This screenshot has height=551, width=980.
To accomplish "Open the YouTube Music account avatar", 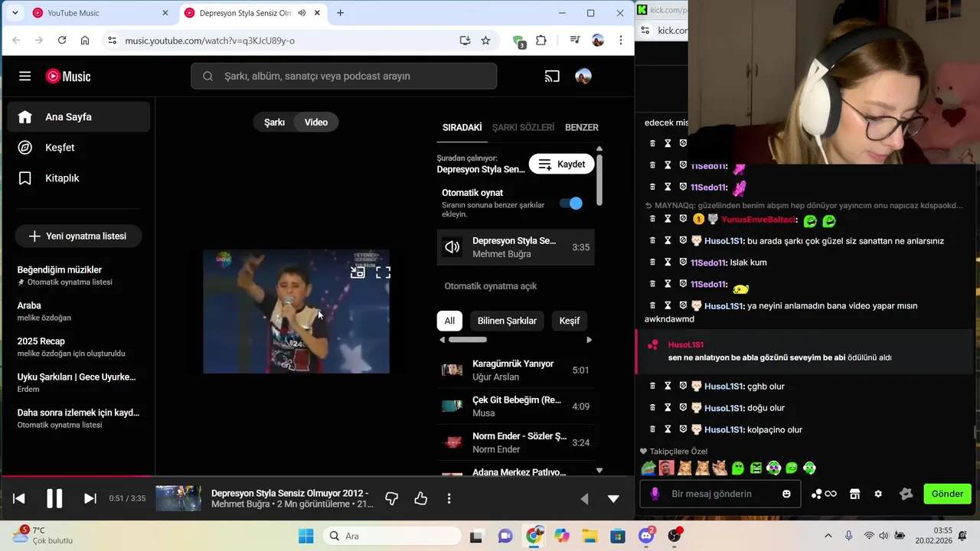I will coord(583,76).
